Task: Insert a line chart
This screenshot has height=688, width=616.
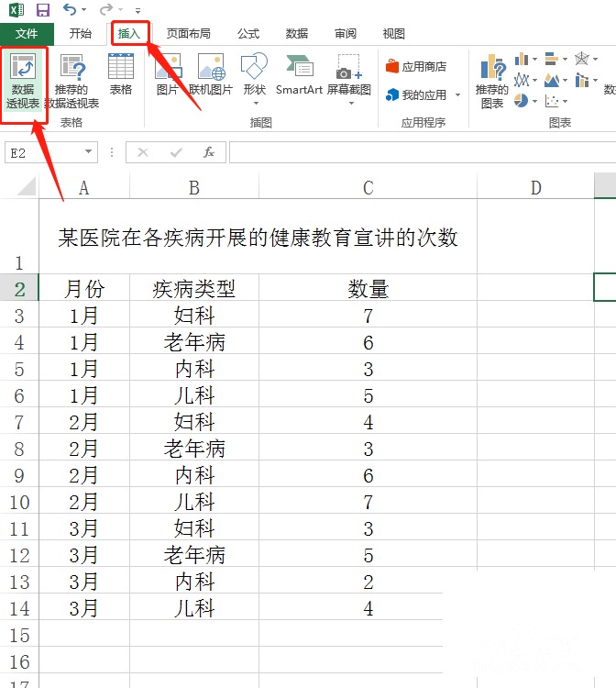Action: (522, 80)
